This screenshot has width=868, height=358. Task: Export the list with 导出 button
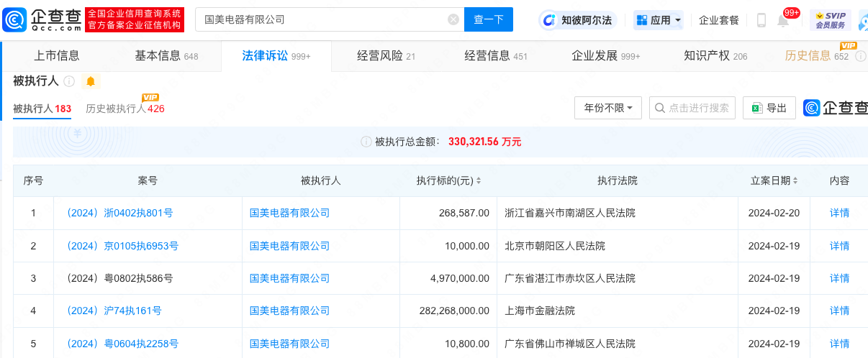(x=769, y=108)
